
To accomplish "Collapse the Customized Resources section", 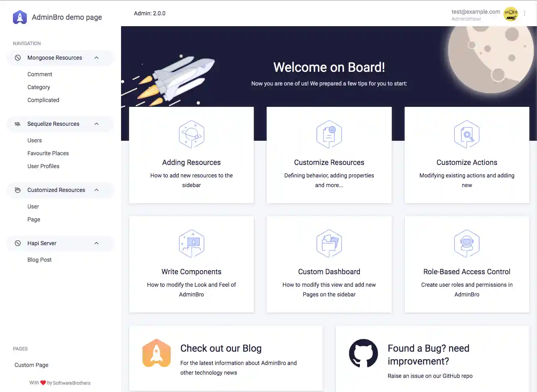I will 96,190.
